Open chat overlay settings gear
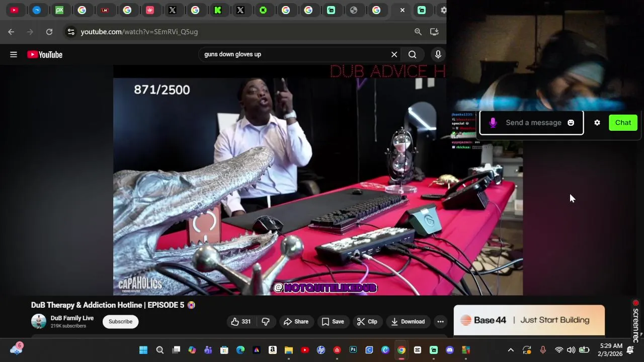Screen dimensions: 644x362 pos(597,123)
